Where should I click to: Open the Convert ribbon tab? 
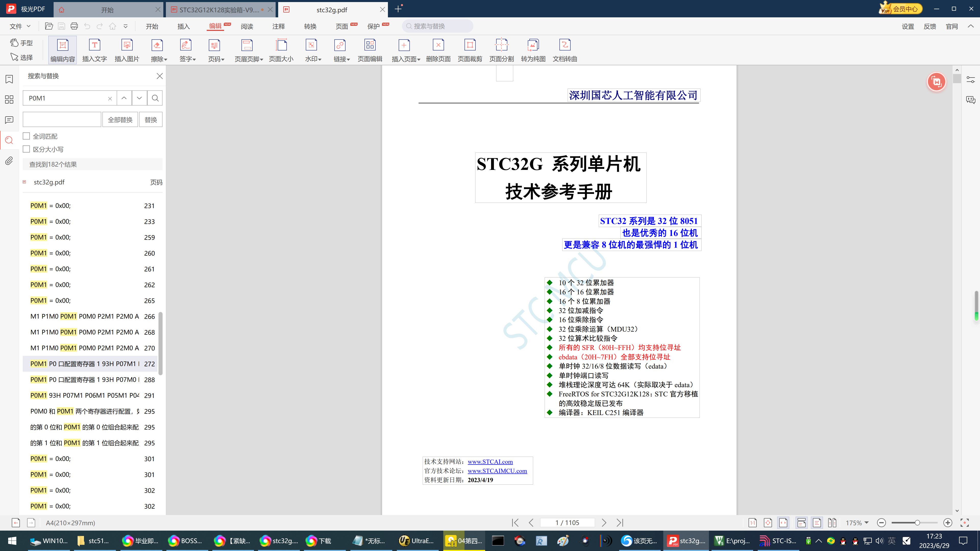pyautogui.click(x=310, y=26)
